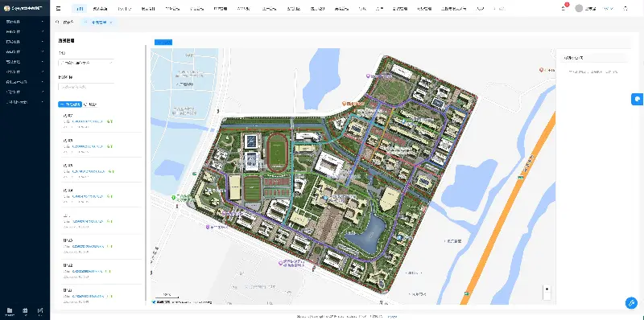Click the purple map marker below the campus south edge
The height and width of the screenshot is (320, 644).
[x=280, y=263]
